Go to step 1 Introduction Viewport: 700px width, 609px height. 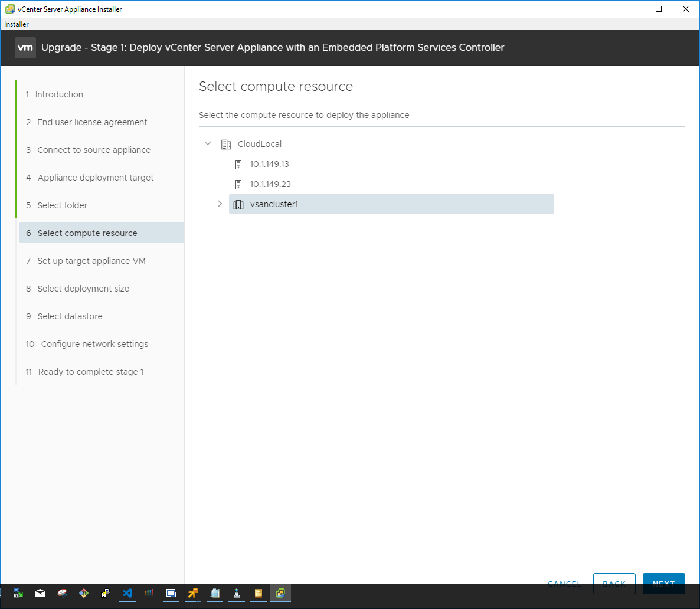coord(54,94)
